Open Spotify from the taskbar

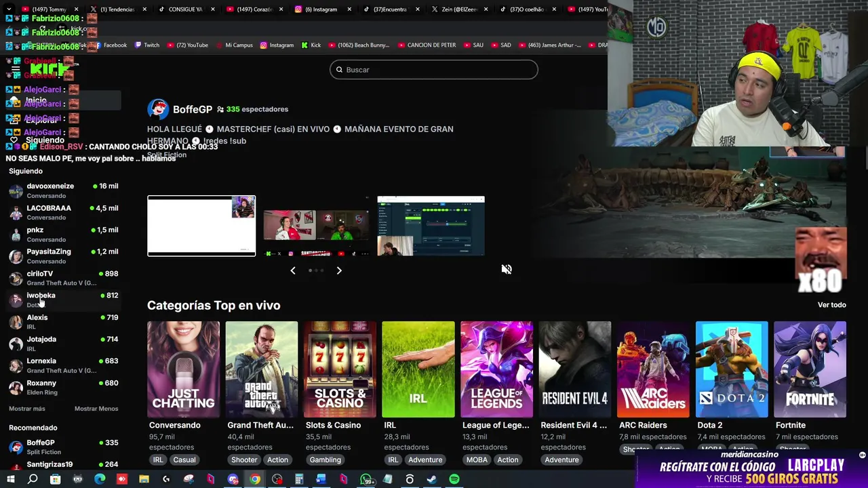coord(454,479)
